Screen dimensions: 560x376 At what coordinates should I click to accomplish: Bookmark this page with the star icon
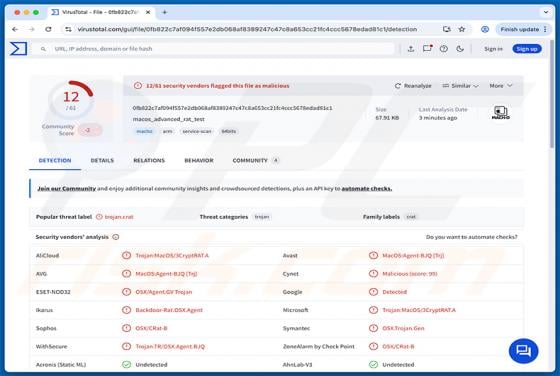click(462, 29)
